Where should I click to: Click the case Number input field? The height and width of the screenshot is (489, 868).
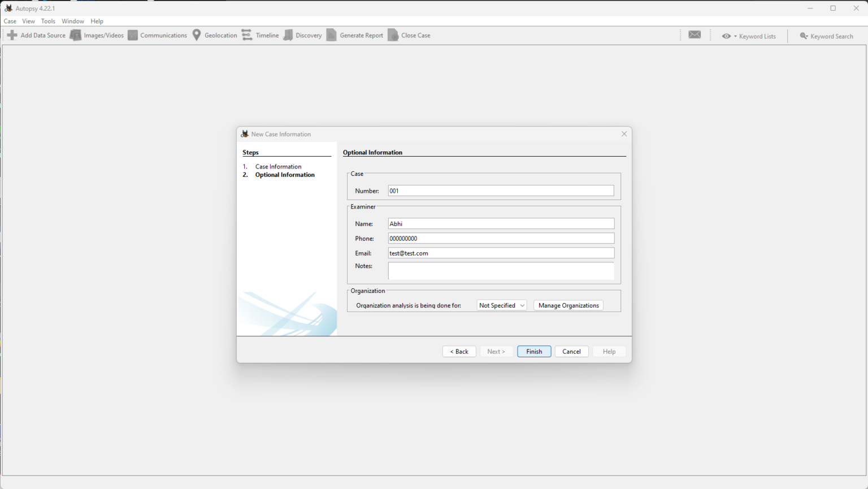coord(501,191)
